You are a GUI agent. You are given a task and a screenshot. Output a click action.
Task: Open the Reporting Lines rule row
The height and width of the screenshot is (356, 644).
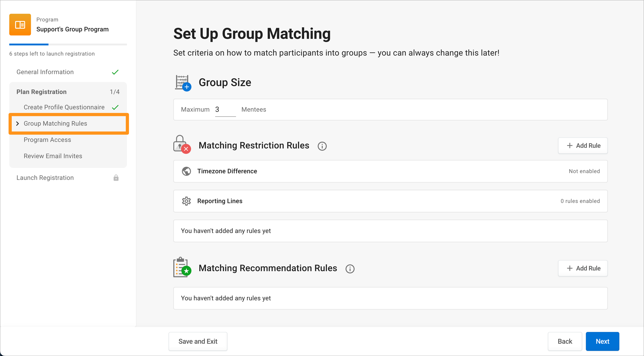click(x=390, y=201)
